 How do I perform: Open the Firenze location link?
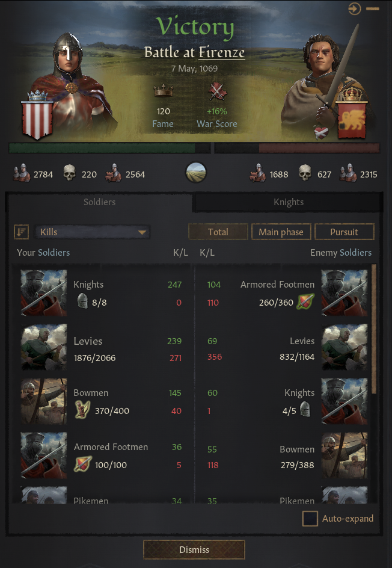click(221, 52)
